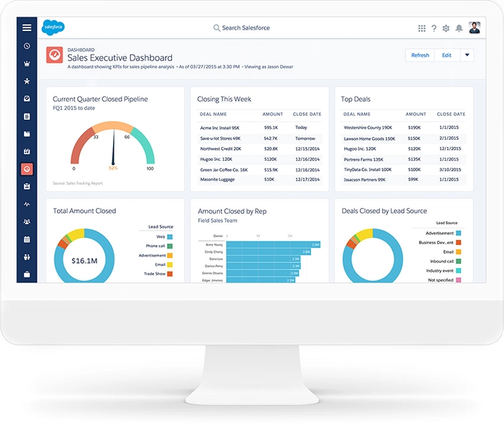Viewport: 504px width, 428px height.
Task: Click the $190K amount cell
Action: coord(414,128)
